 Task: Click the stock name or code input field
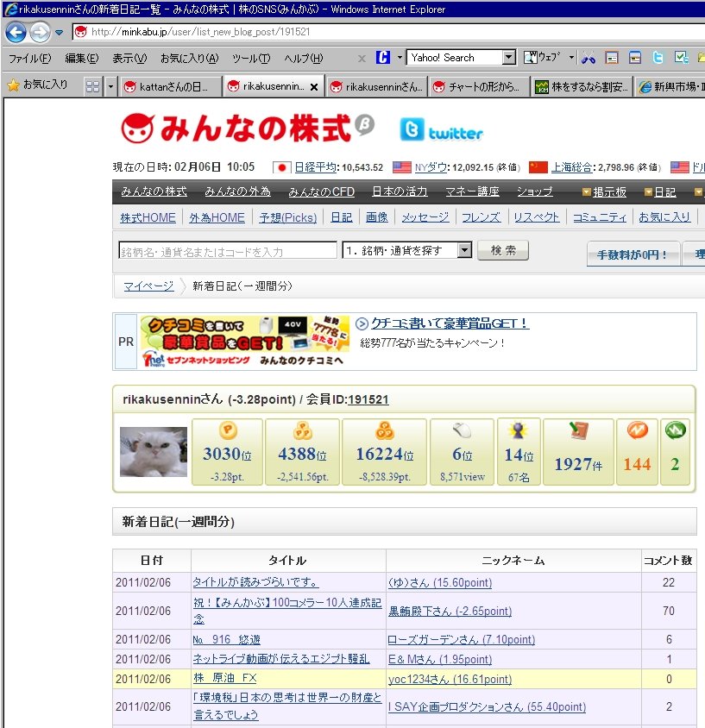click(x=228, y=251)
